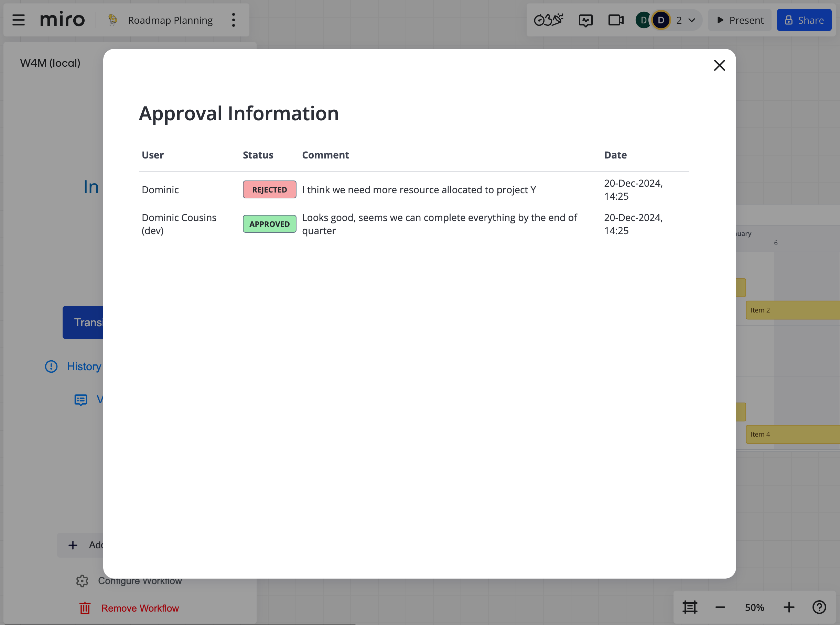Click the History info circle icon
Viewport: 840px width, 625px height.
tap(51, 366)
